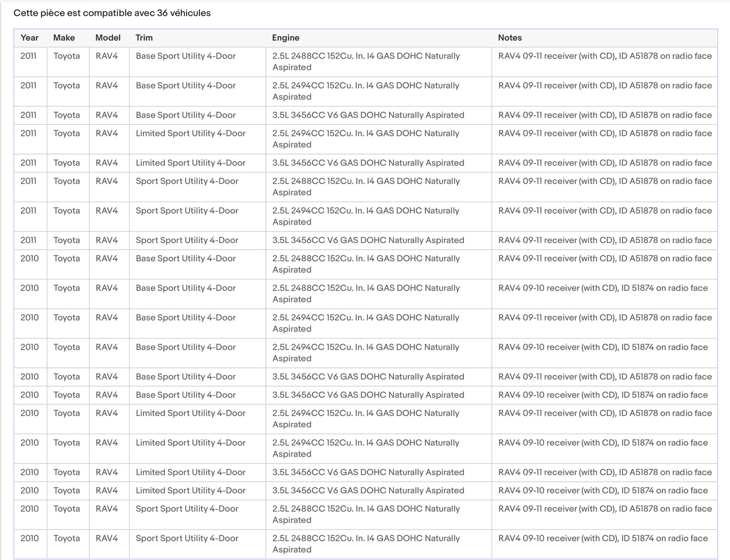Select the Engine column header
The height and width of the screenshot is (560, 730).
coord(285,38)
